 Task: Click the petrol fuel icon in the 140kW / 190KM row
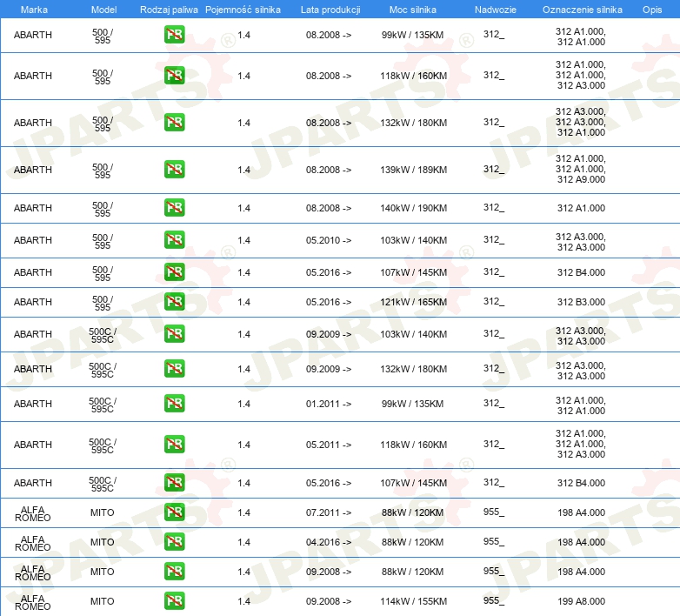point(174,208)
